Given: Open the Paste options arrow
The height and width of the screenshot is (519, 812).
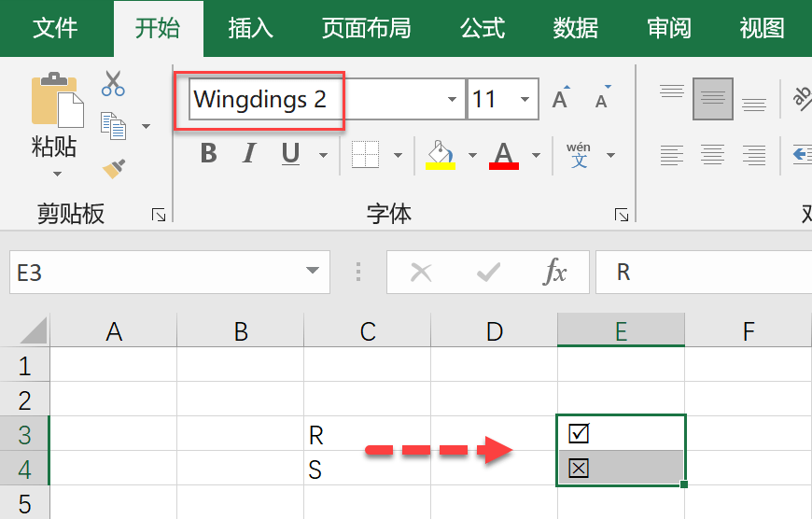Looking at the screenshot, I should click(57, 174).
